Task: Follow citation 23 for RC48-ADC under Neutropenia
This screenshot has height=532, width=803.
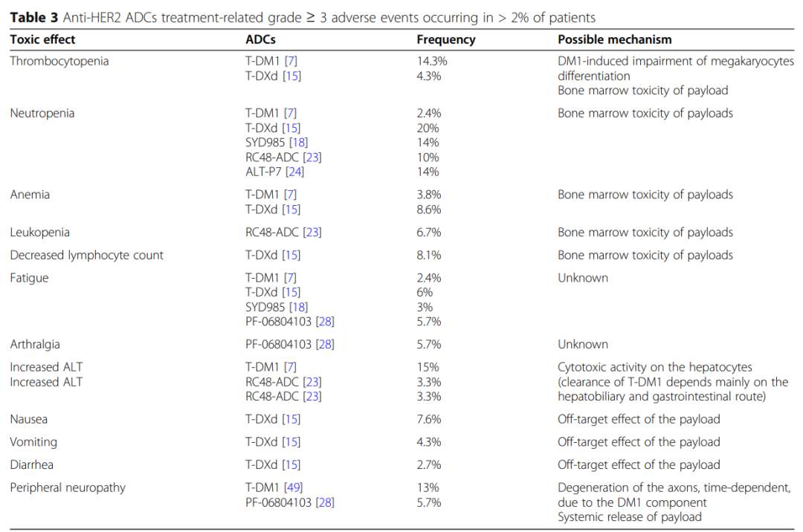Action: pyautogui.click(x=312, y=158)
